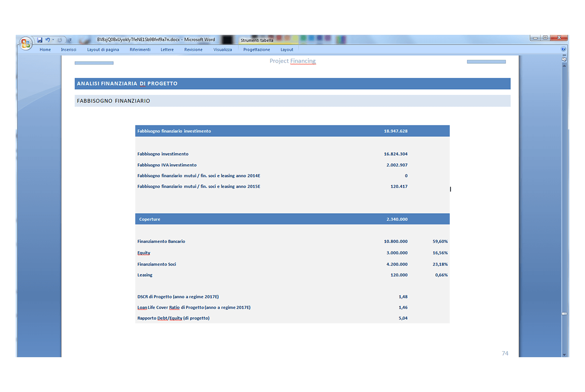Open the round Office button menu
The width and height of the screenshot is (585, 392).
pos(25,43)
